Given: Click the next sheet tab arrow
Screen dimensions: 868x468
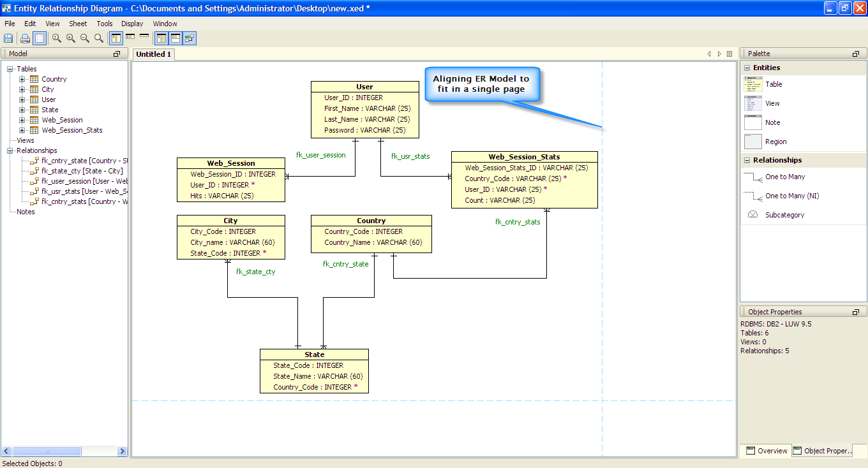Looking at the screenshot, I should (719, 54).
